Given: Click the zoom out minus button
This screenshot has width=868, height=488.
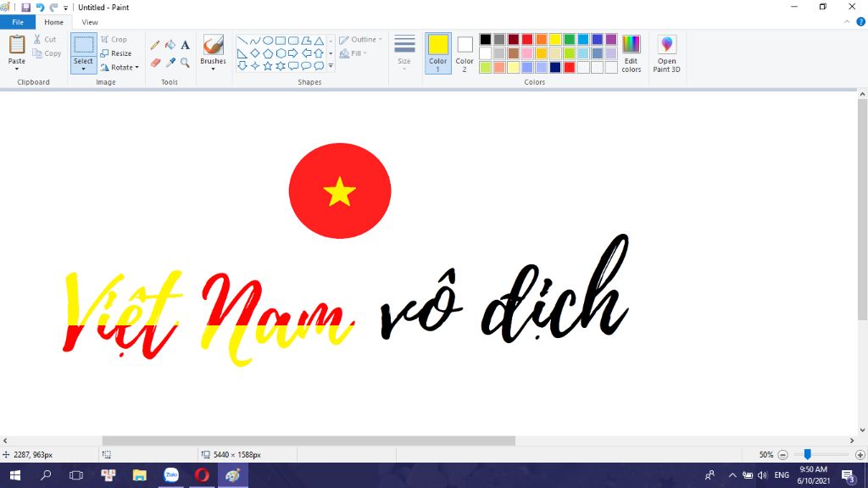Looking at the screenshot, I should (782, 455).
